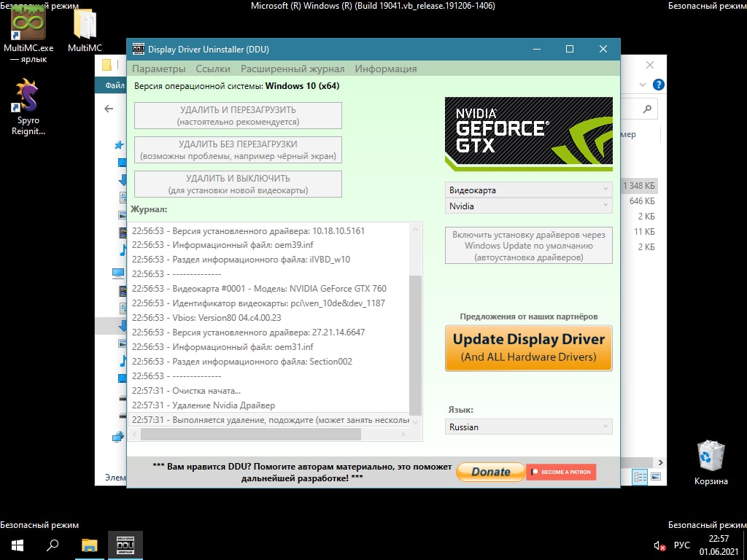747x560 pixels.
Task: Select log line Удаление Nvidia Драйвер
Action: 268,405
